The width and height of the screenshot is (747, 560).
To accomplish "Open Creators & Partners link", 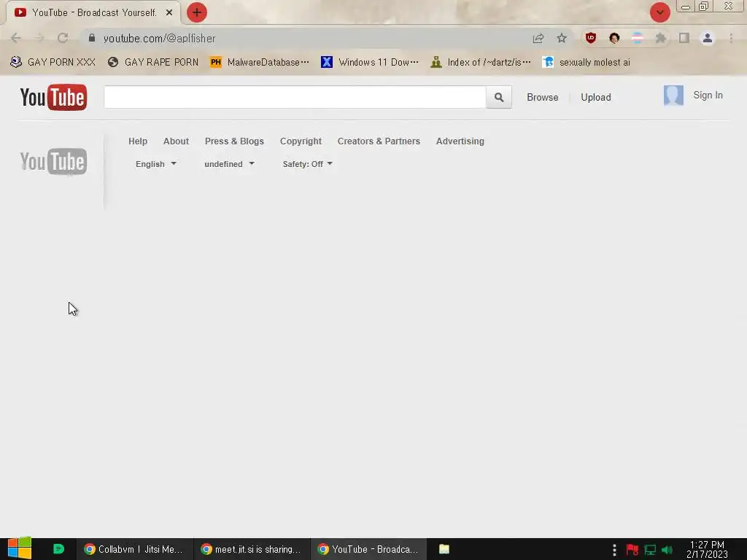I will point(379,141).
